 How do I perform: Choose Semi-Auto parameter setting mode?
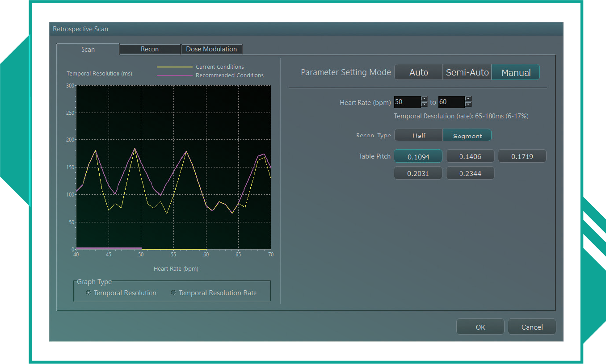pyautogui.click(x=467, y=72)
